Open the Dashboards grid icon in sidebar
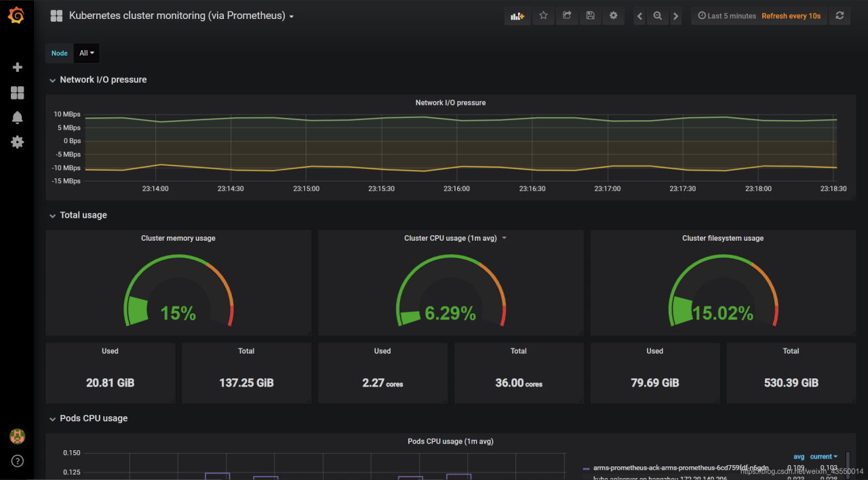The height and width of the screenshot is (480, 868). tap(18, 93)
